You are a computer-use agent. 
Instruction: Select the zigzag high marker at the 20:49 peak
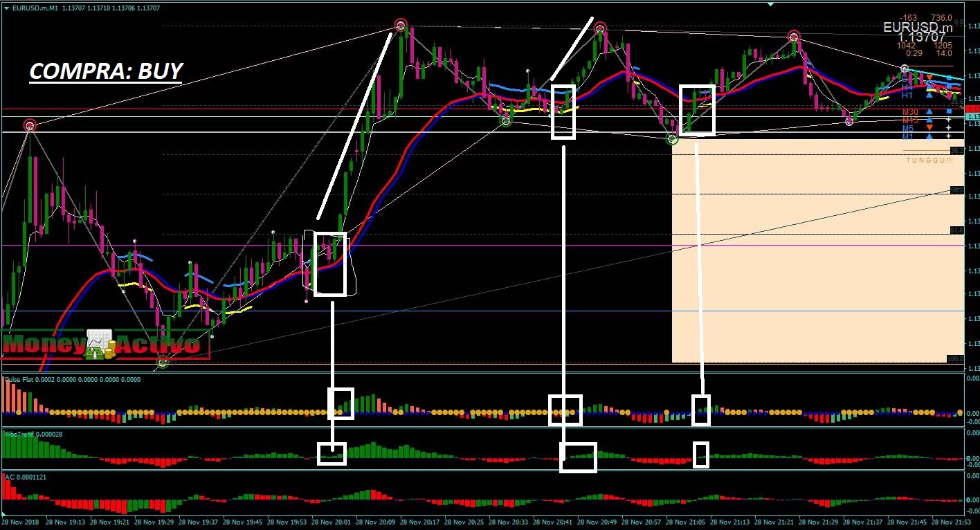pyautogui.click(x=600, y=28)
